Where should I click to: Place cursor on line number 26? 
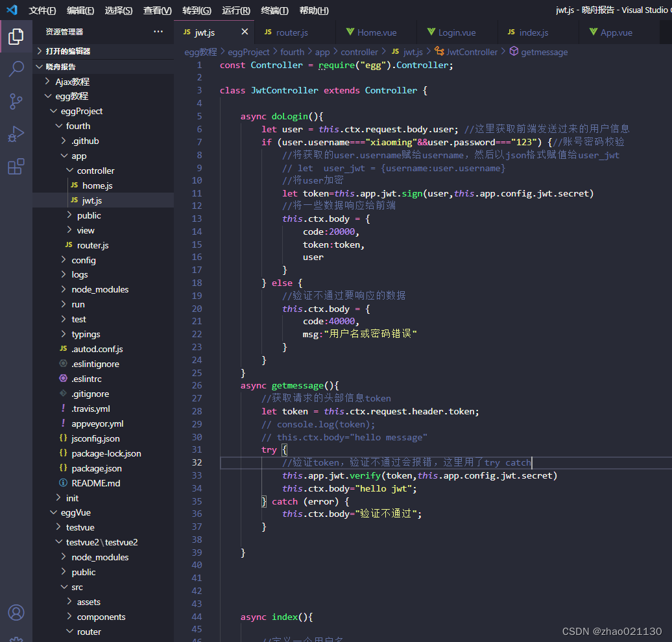pos(197,386)
